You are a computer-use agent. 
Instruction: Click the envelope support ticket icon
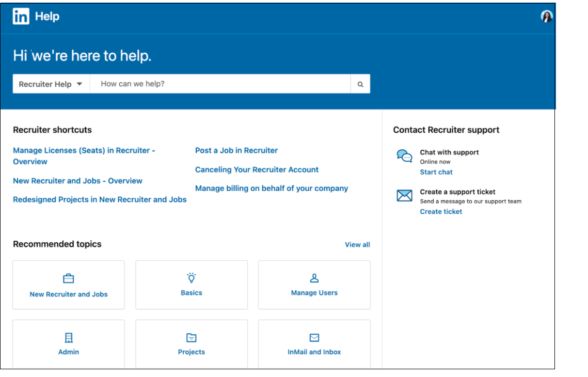pos(404,195)
